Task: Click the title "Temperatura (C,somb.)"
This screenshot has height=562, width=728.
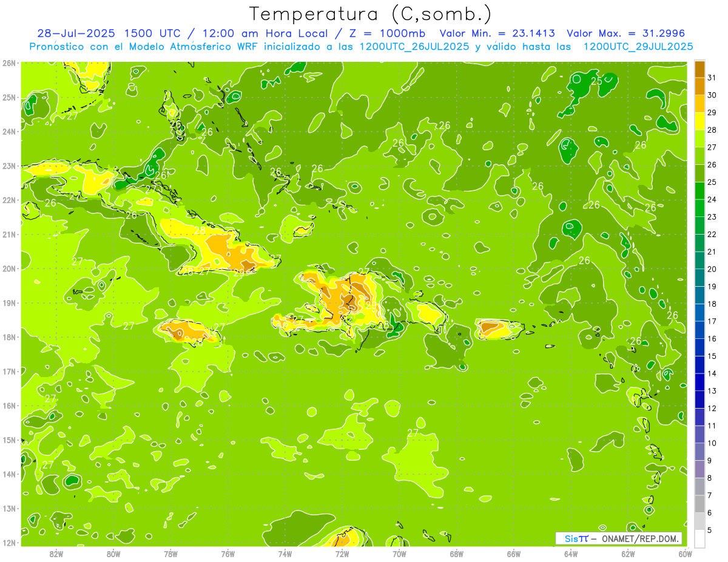Action: pos(370,13)
